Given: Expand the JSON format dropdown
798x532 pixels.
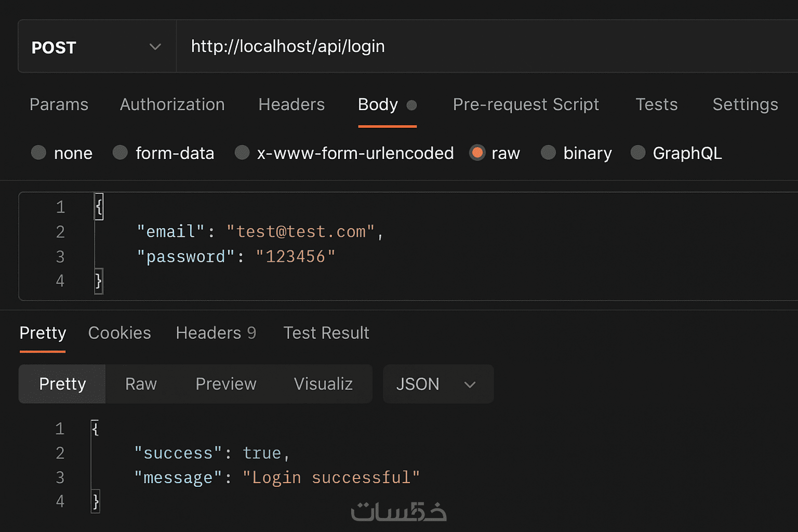Looking at the screenshot, I should click(x=437, y=384).
